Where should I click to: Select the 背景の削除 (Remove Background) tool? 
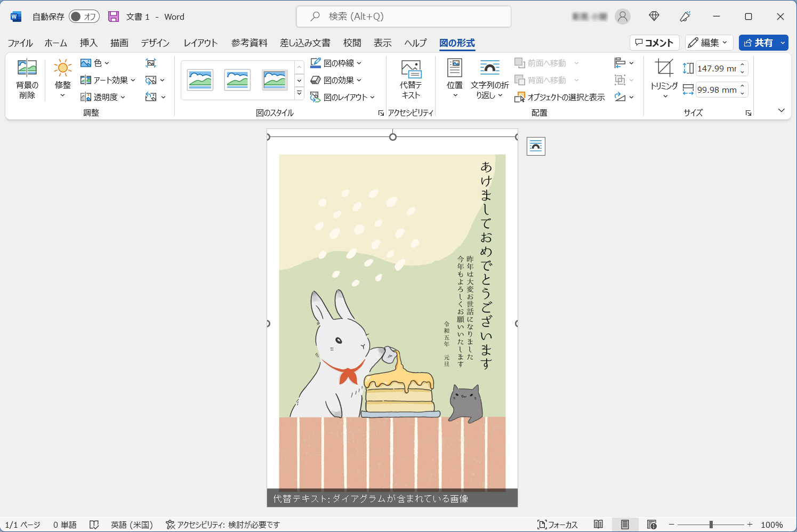[x=27, y=79]
